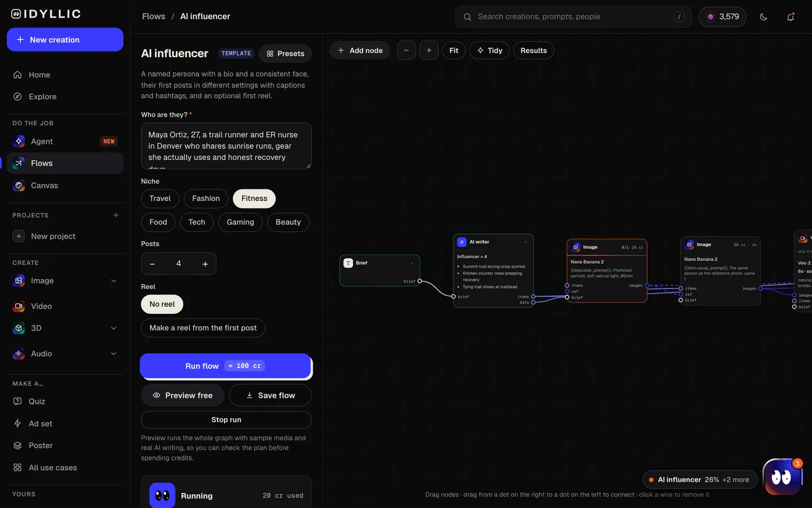Open the assistant mascot with badge 3

[782, 478]
